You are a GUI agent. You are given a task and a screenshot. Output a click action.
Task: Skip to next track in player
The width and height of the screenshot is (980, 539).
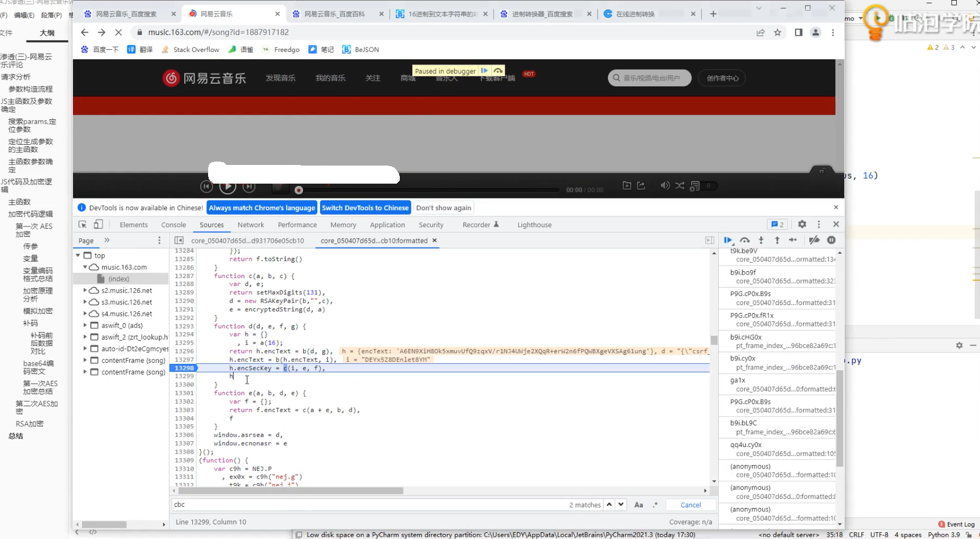(249, 186)
